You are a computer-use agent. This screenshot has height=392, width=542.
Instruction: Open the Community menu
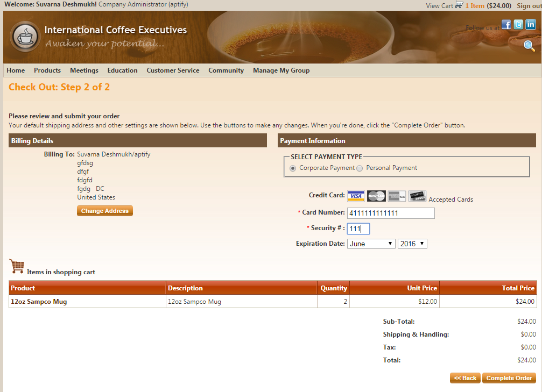[226, 70]
